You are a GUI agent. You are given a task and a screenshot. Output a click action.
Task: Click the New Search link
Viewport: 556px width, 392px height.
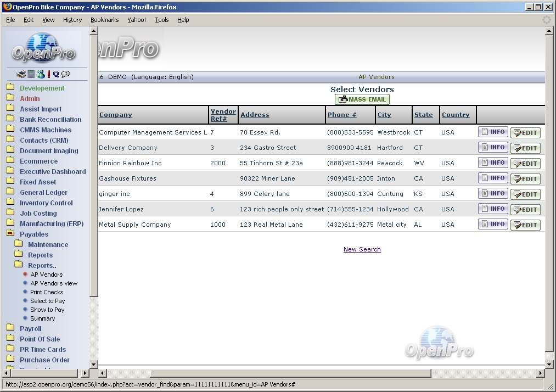pyautogui.click(x=362, y=249)
